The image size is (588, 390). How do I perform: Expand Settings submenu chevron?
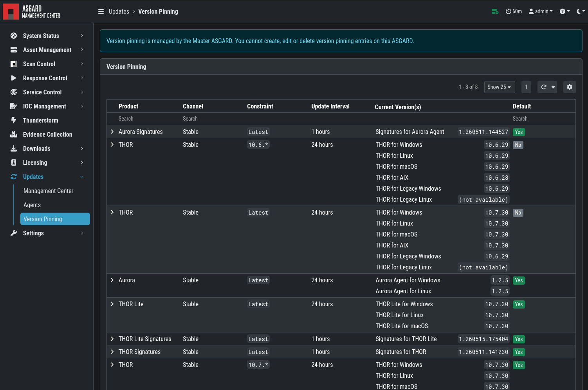click(x=82, y=233)
